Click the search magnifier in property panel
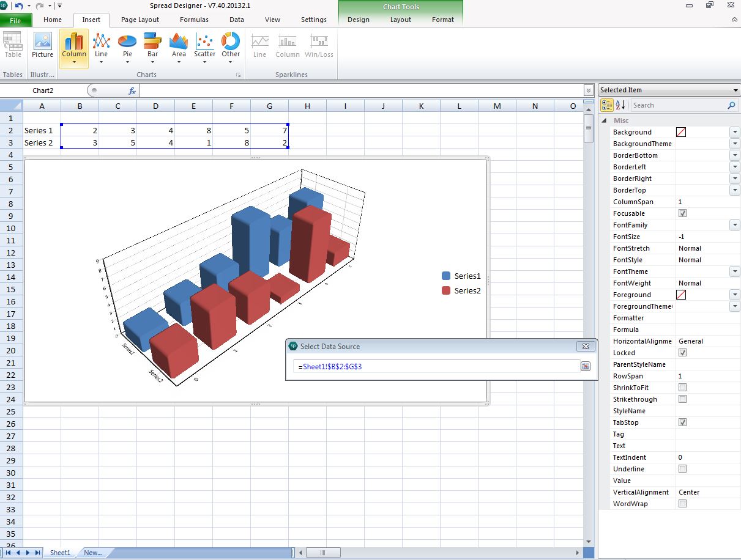This screenshot has width=741, height=560. point(731,105)
